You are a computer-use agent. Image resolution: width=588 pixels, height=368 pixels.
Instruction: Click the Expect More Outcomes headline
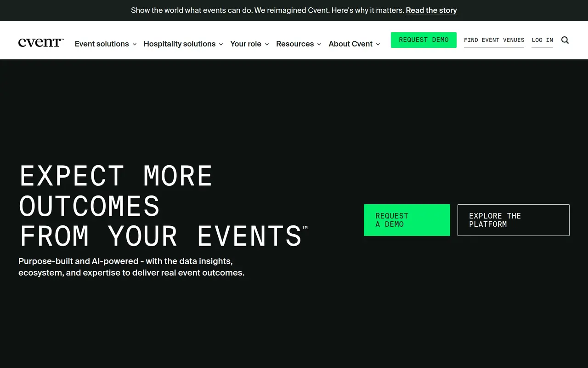pos(163,206)
